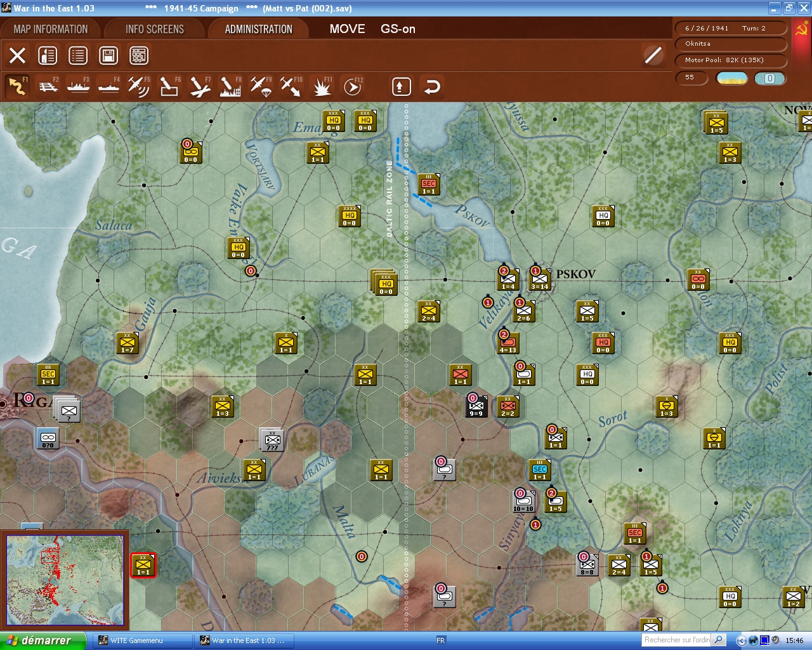
Task: Open the MAP INFORMATION tab
Action: pyautogui.click(x=51, y=29)
